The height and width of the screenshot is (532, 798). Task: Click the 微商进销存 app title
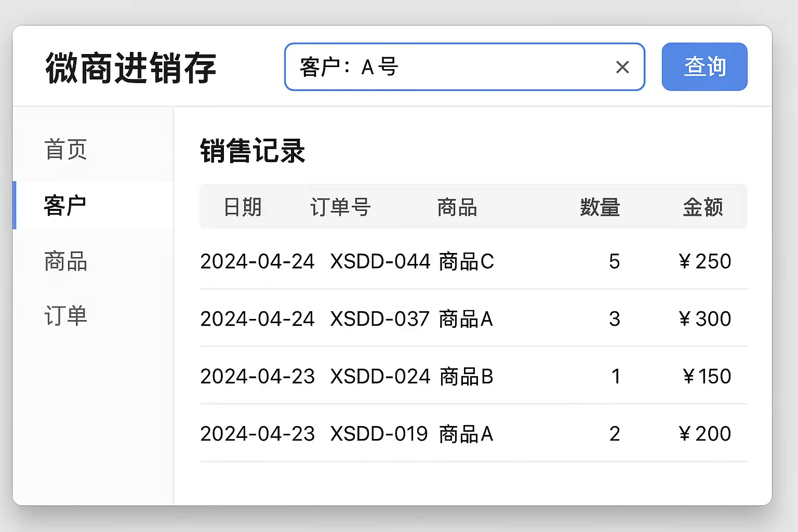[131, 68]
